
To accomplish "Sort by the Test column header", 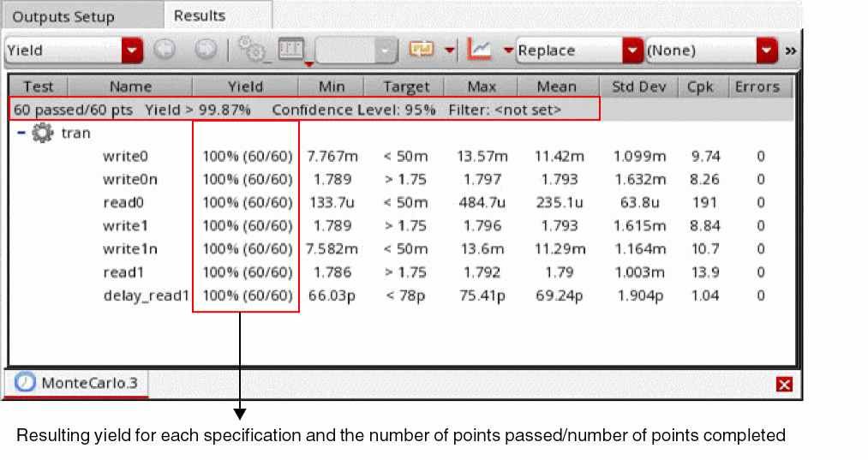I will pos(39,87).
